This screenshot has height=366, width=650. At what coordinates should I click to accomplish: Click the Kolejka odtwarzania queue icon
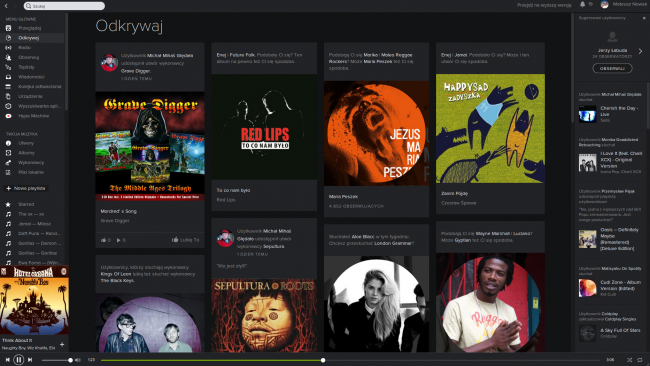click(x=8, y=87)
